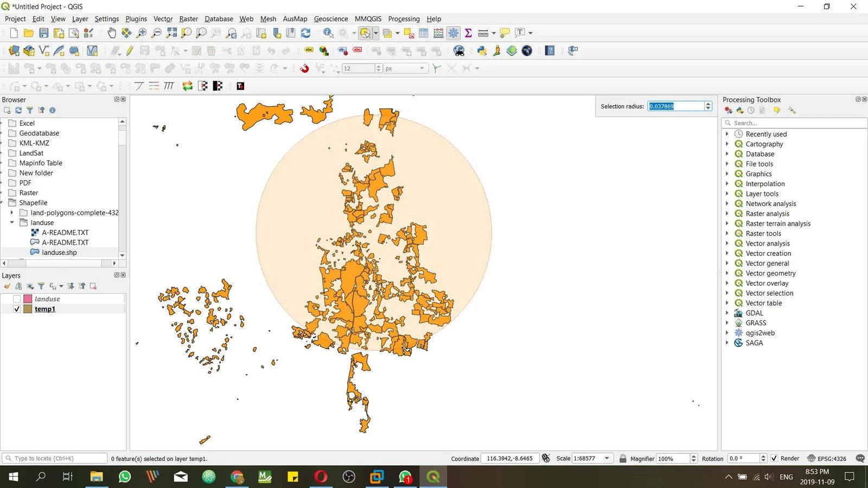Open statistical summary sigma icon

tap(468, 33)
